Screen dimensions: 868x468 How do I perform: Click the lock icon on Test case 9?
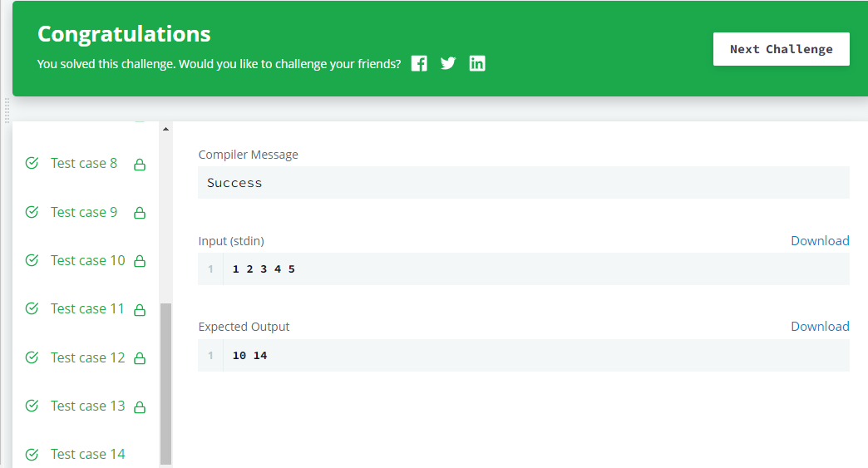(140, 213)
